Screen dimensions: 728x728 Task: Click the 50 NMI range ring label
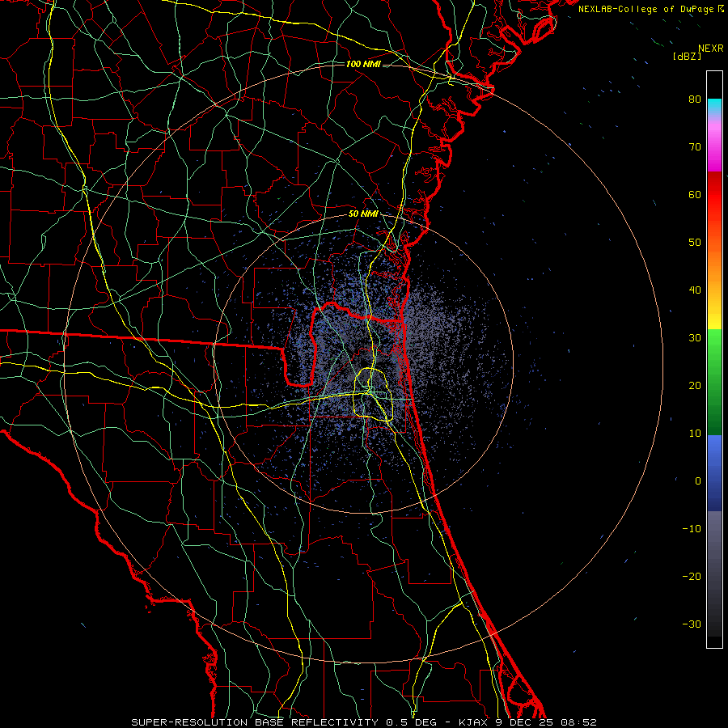pyautogui.click(x=363, y=214)
